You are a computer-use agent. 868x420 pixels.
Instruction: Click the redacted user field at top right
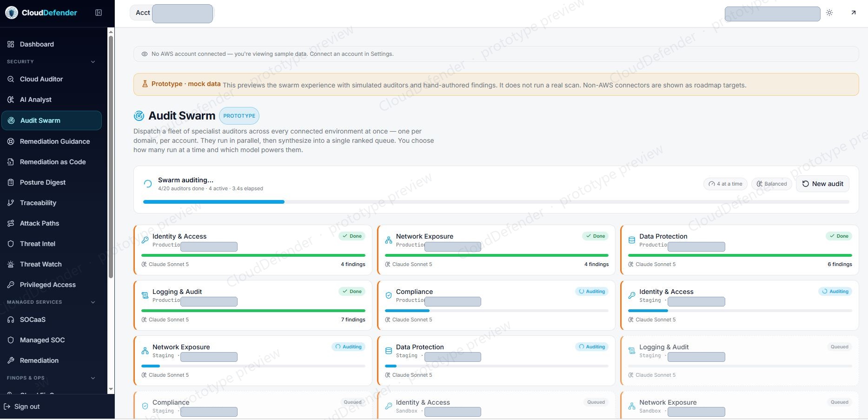click(x=772, y=13)
